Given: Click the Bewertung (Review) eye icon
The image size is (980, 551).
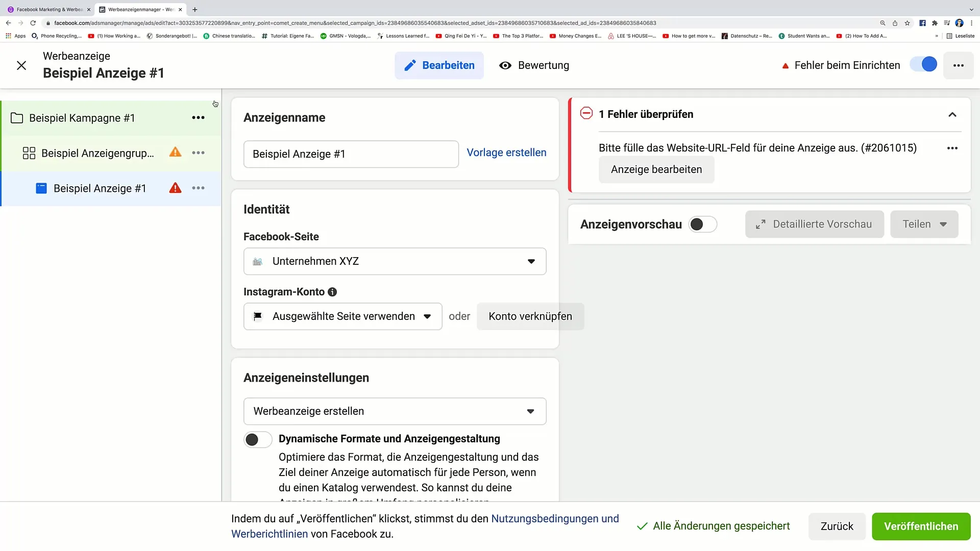Looking at the screenshot, I should (x=506, y=65).
